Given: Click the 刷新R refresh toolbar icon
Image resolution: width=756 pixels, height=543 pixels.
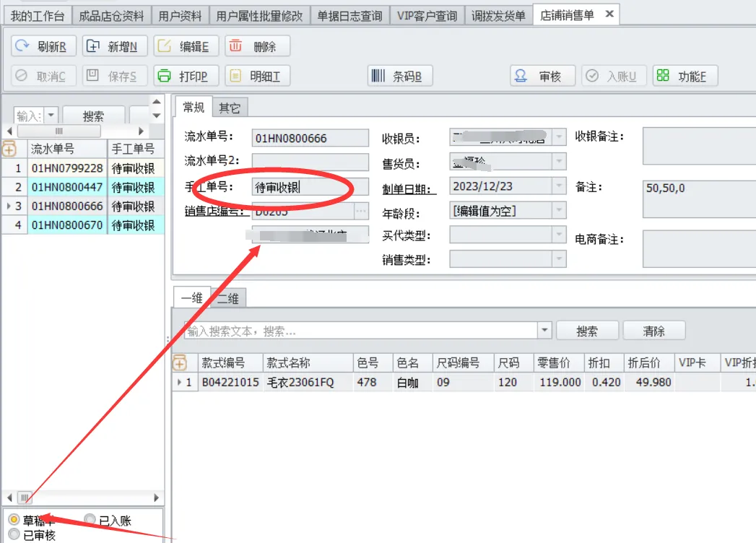Looking at the screenshot, I should click(22, 46).
